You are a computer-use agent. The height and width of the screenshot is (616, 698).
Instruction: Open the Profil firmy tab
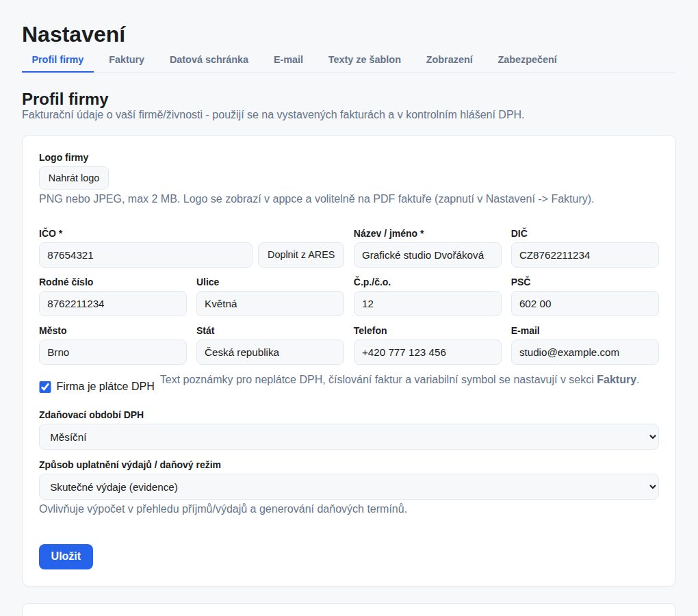(x=57, y=60)
